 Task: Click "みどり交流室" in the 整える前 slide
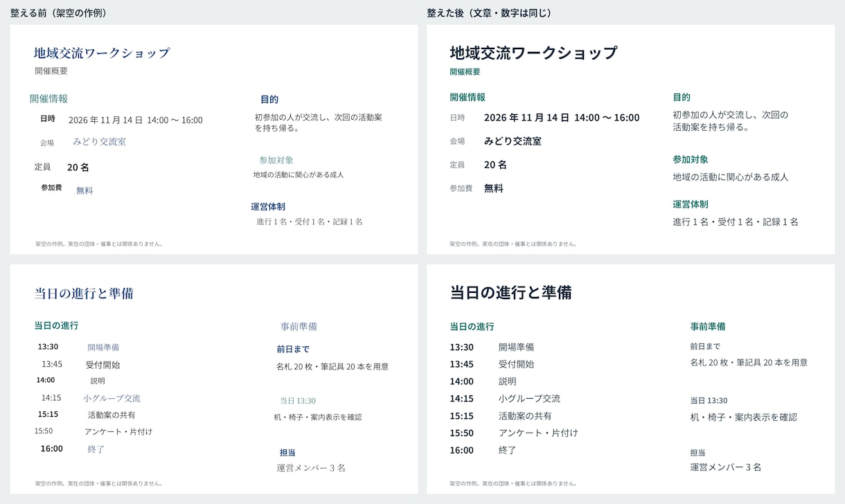100,141
